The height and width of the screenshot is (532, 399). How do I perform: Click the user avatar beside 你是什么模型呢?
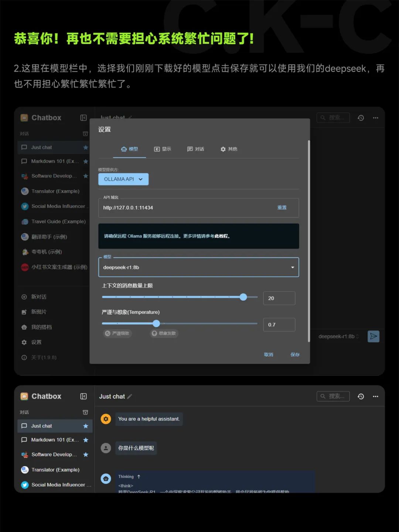point(106,448)
